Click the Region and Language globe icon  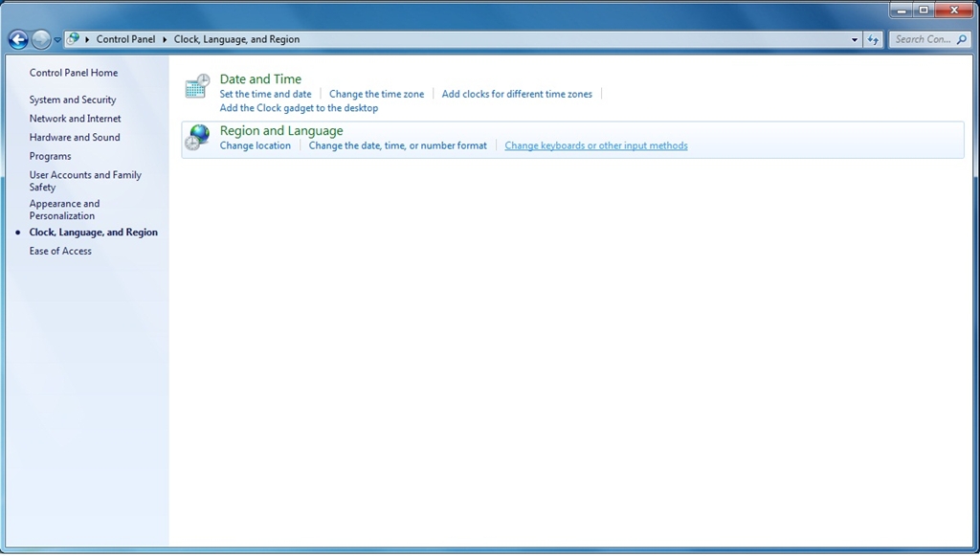coord(197,138)
